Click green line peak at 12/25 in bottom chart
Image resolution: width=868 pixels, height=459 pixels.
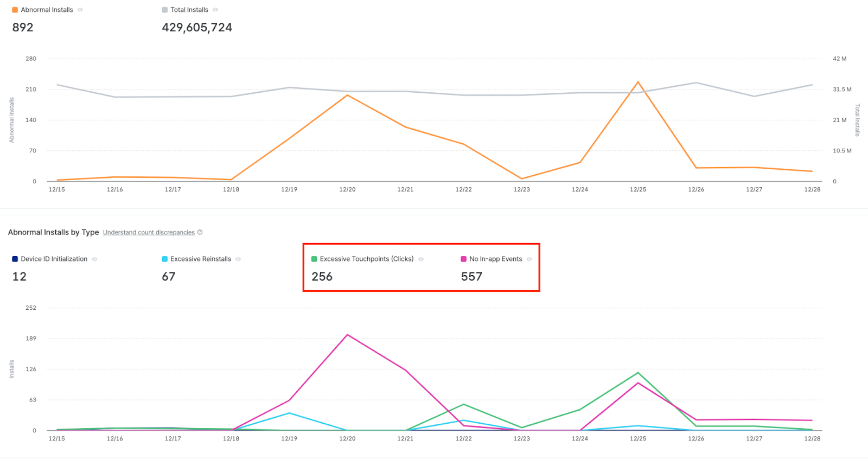click(x=638, y=373)
